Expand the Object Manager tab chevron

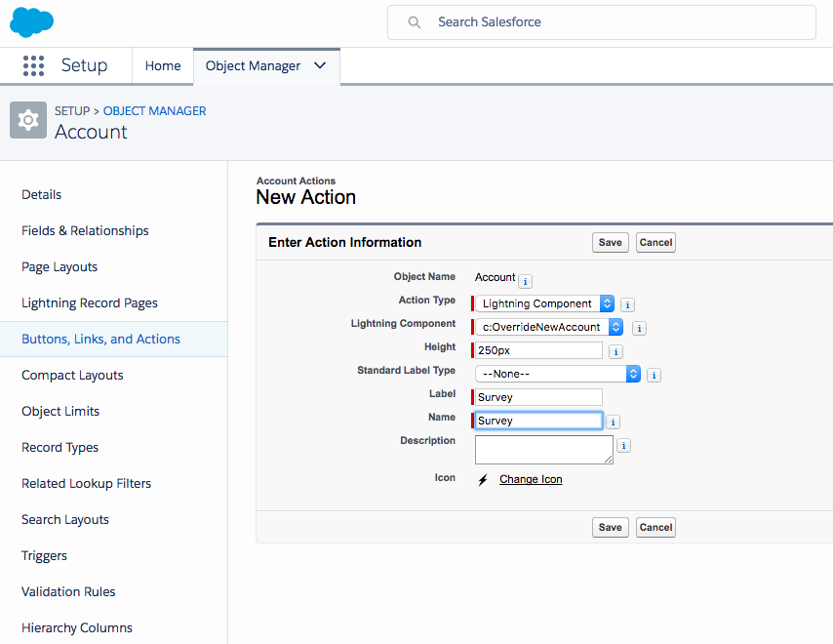[320, 65]
